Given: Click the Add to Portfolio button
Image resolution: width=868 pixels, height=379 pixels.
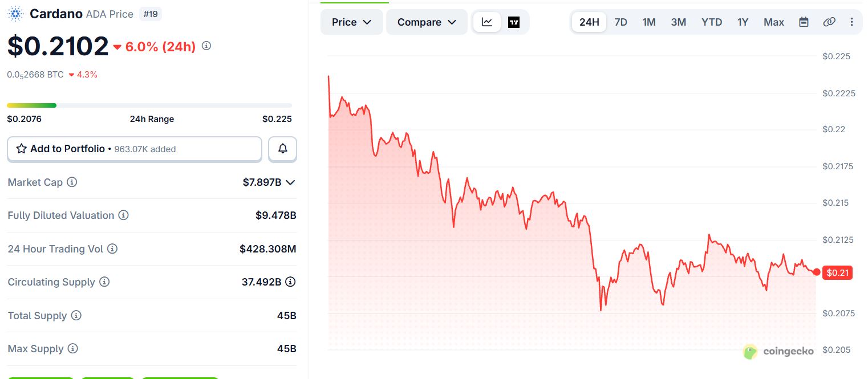Looking at the screenshot, I should click(135, 149).
